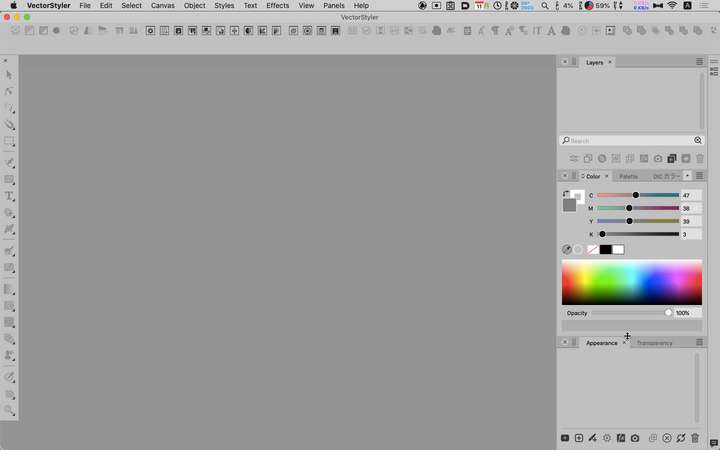Open the Object menu

pos(194,6)
